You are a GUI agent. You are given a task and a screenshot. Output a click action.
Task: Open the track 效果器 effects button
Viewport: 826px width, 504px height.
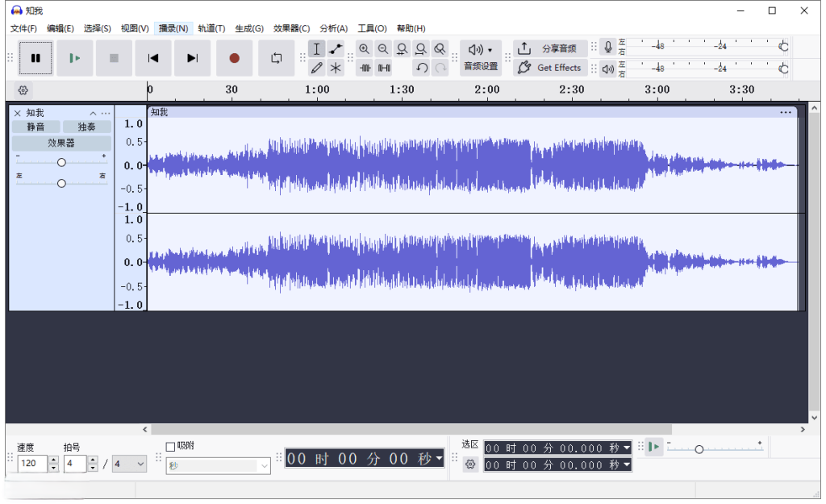[x=61, y=143]
